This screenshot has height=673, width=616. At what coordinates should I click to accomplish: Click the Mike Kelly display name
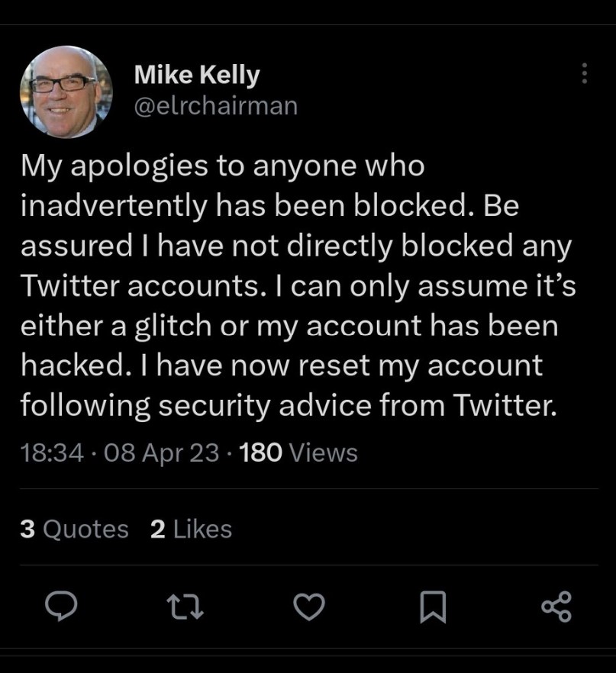click(x=197, y=75)
